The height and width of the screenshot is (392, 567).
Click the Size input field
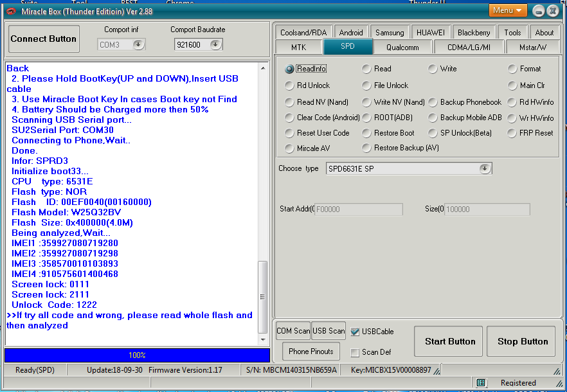487,209
